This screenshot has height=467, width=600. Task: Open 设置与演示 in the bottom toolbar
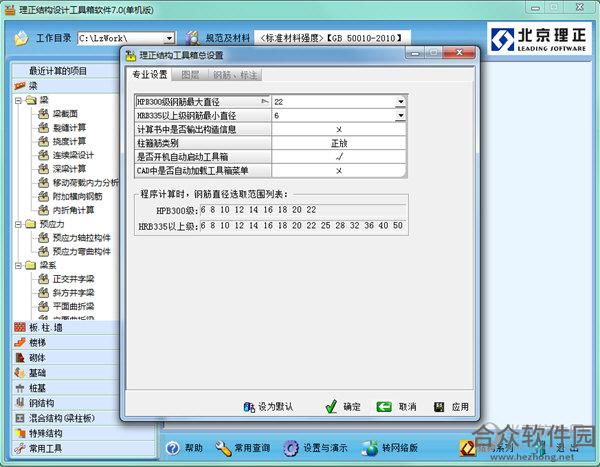coord(315,448)
